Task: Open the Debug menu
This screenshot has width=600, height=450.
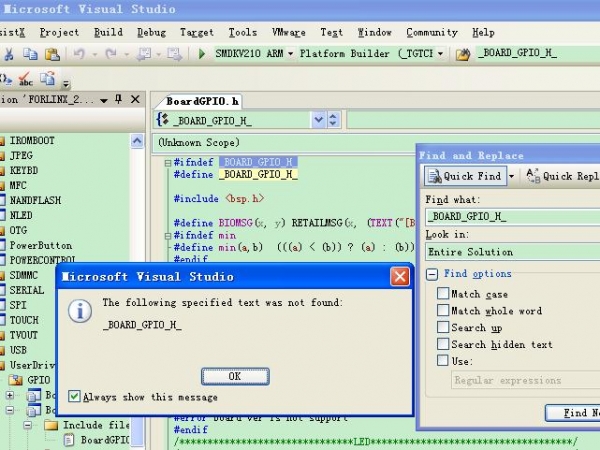Action: pyautogui.click(x=151, y=32)
